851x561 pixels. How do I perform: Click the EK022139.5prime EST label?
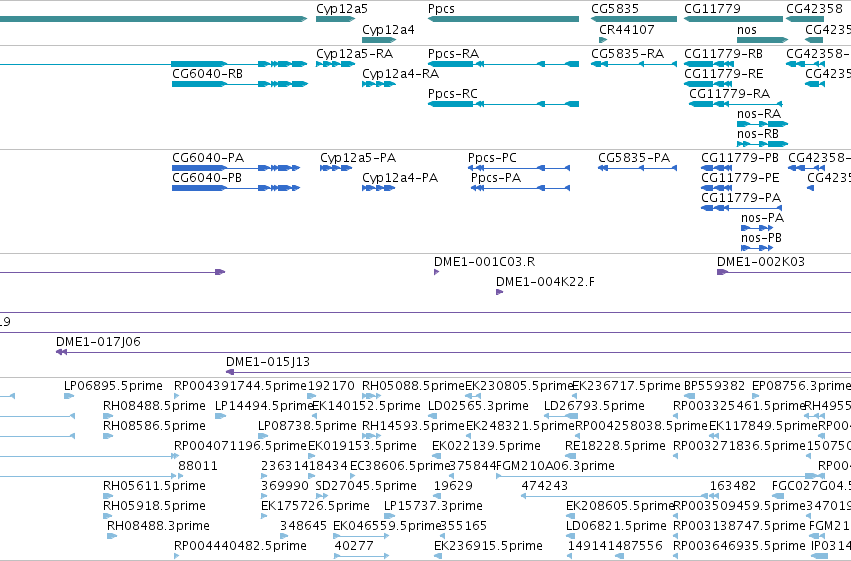tap(486, 446)
